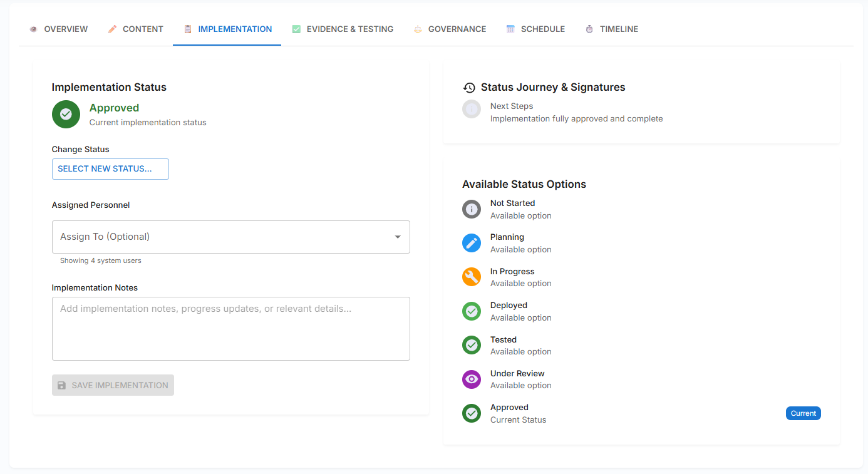This screenshot has width=868, height=474.
Task: Open the Schedule tab
Action: [535, 29]
